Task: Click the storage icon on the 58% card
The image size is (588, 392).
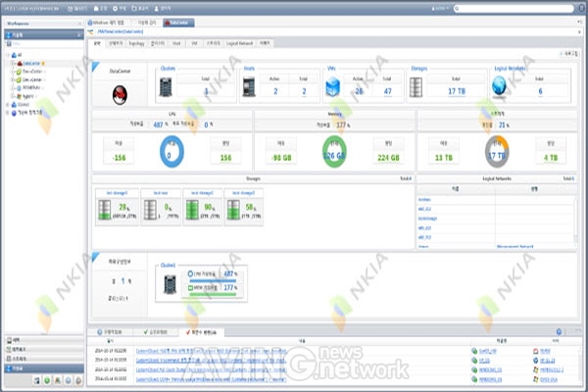Action: click(233, 210)
